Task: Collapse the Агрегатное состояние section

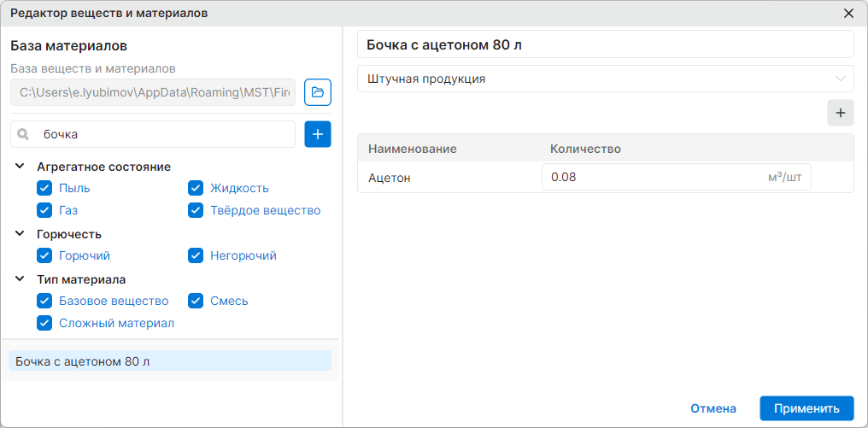Action: (x=20, y=166)
